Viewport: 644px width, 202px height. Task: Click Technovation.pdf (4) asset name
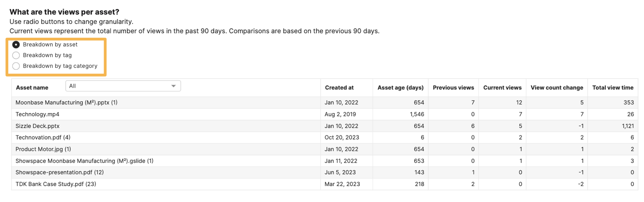(43, 137)
